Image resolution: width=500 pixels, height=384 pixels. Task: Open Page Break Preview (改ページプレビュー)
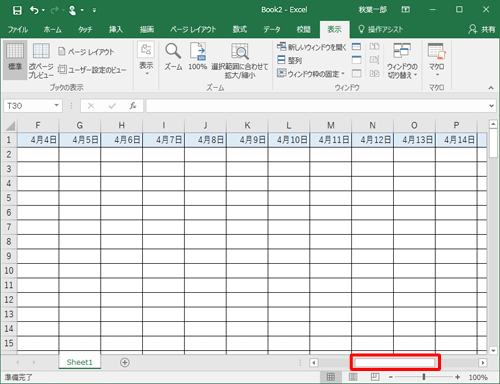41,61
